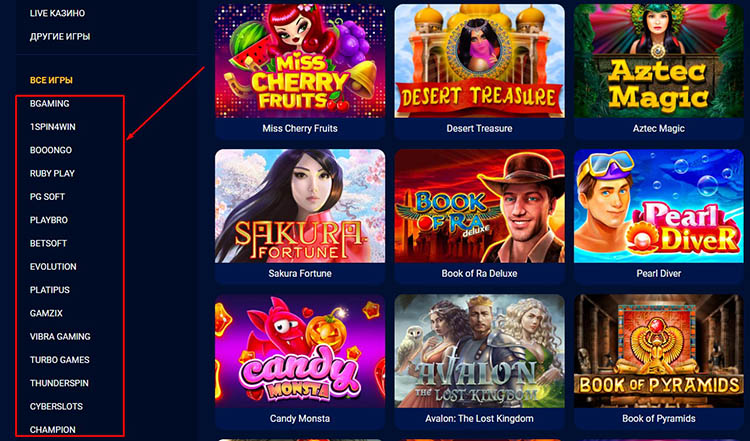The width and height of the screenshot is (750, 441).
Task: Open the Book of Pyramids slot
Action: coord(659,351)
